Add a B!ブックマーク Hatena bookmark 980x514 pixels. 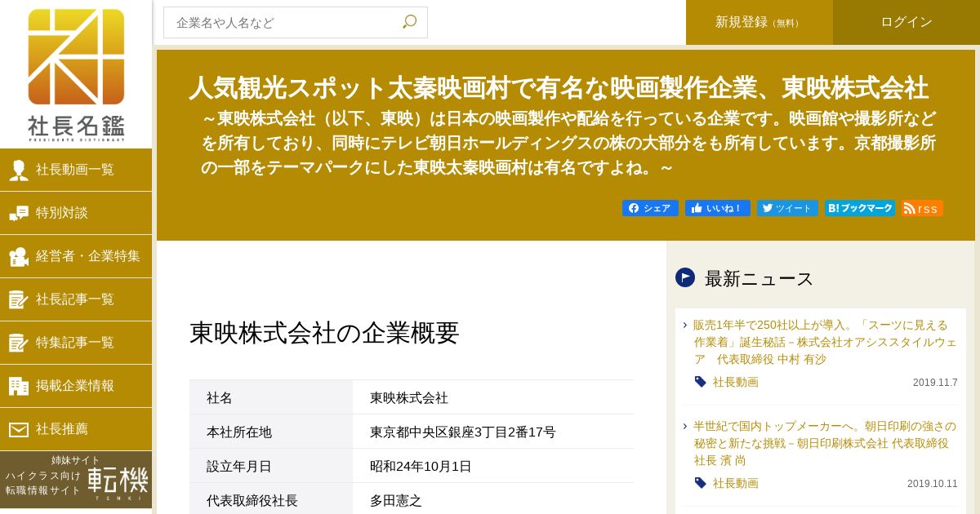(x=860, y=208)
